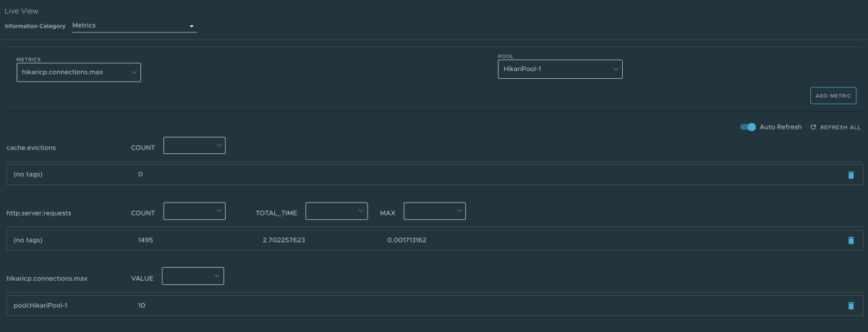Screen dimensions: 868x332
Task: Open the Pool selector showing HikariPool-1
Action: pyautogui.click(x=561, y=69)
